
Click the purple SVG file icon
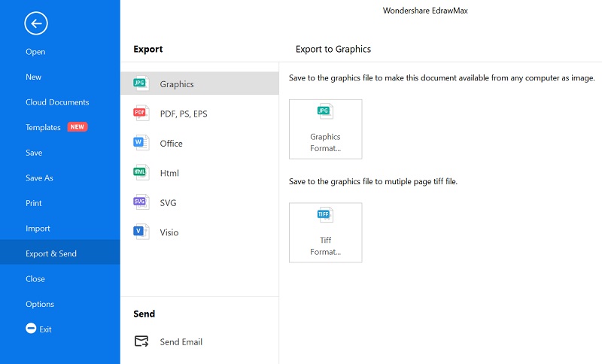pos(141,202)
